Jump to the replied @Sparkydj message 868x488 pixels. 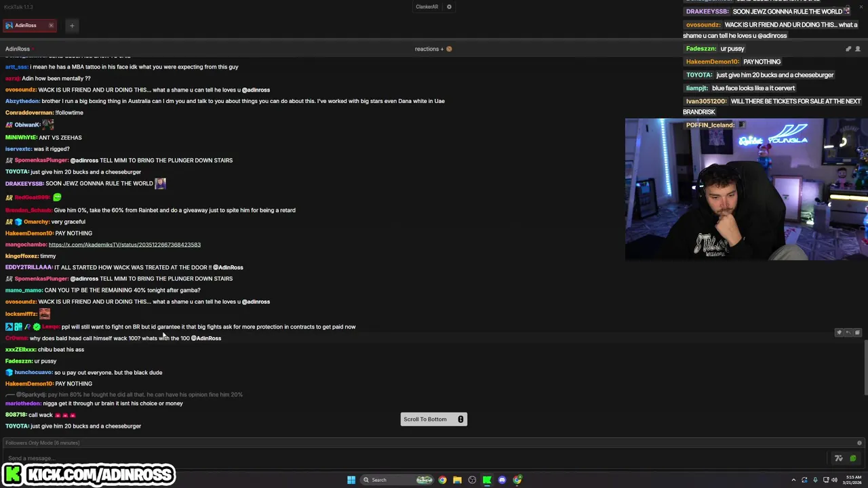coord(129,394)
